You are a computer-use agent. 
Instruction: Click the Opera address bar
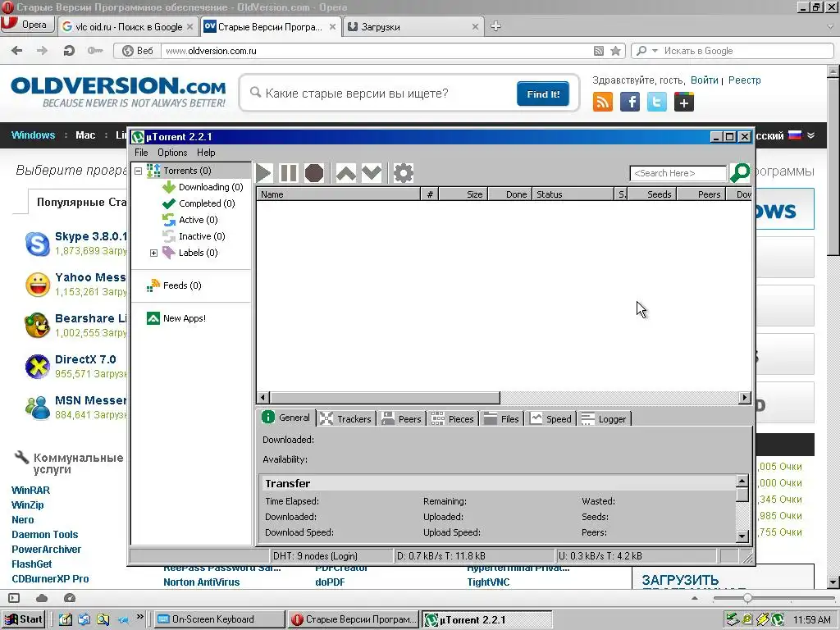[x=375, y=51]
